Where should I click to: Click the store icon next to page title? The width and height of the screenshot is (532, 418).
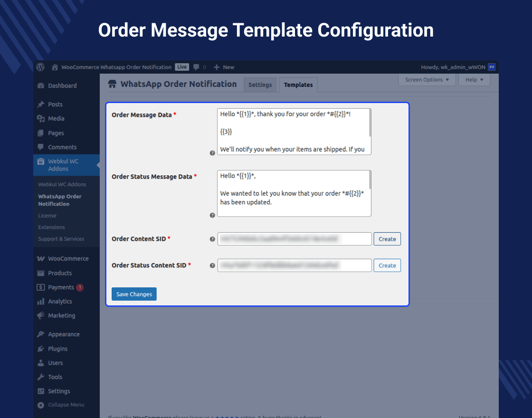click(112, 84)
